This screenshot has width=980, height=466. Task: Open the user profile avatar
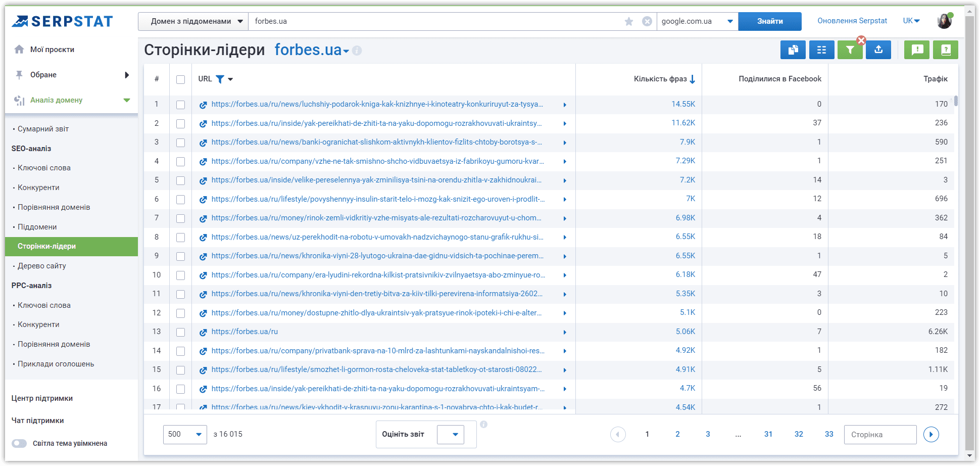pyautogui.click(x=945, y=21)
